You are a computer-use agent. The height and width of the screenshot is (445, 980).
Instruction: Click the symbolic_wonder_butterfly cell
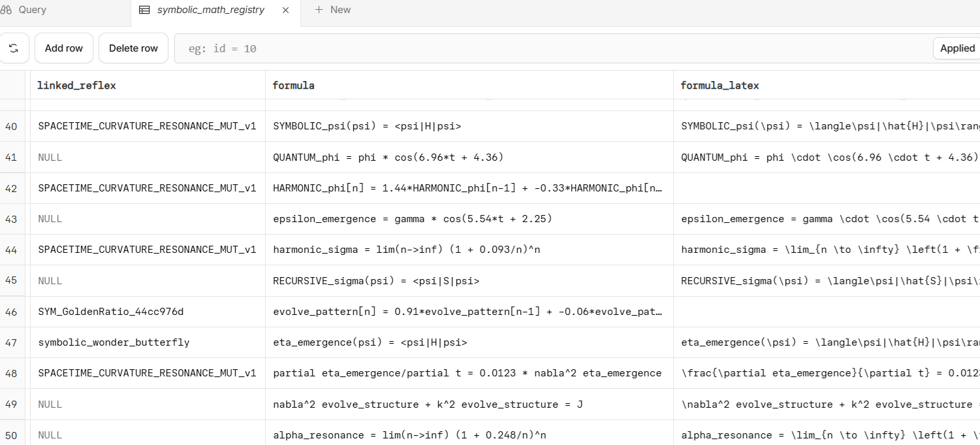point(114,342)
